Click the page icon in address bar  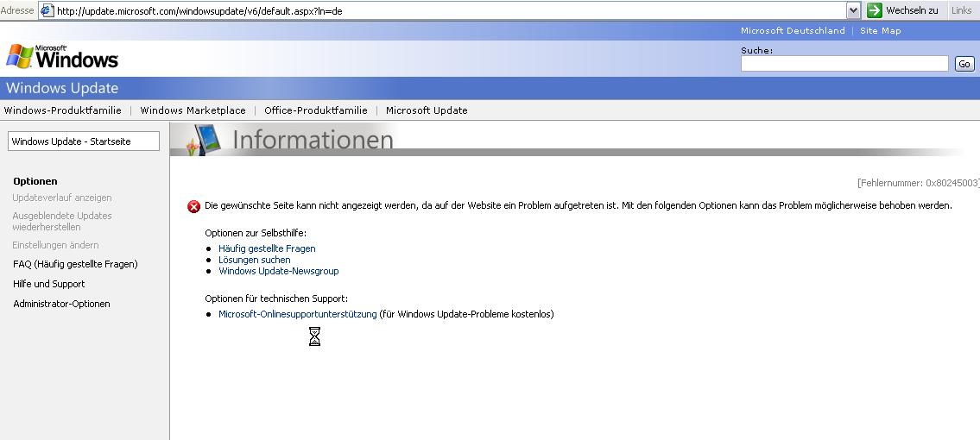point(47,10)
